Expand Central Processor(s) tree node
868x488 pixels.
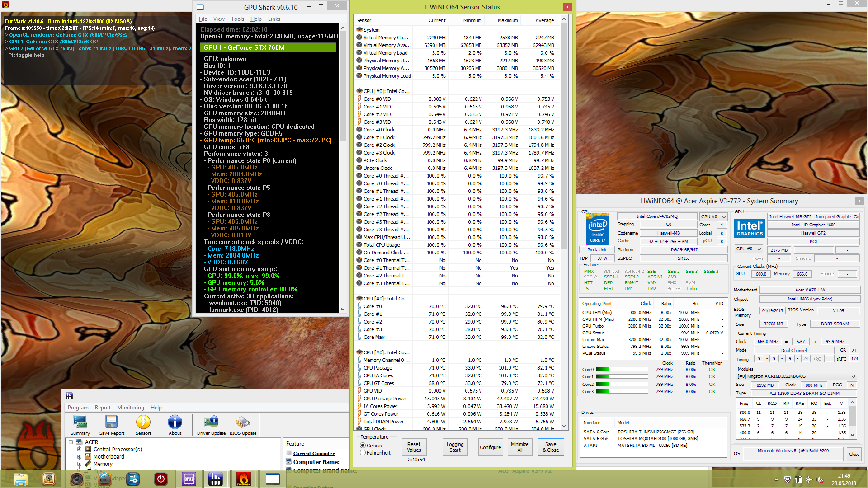point(80,450)
